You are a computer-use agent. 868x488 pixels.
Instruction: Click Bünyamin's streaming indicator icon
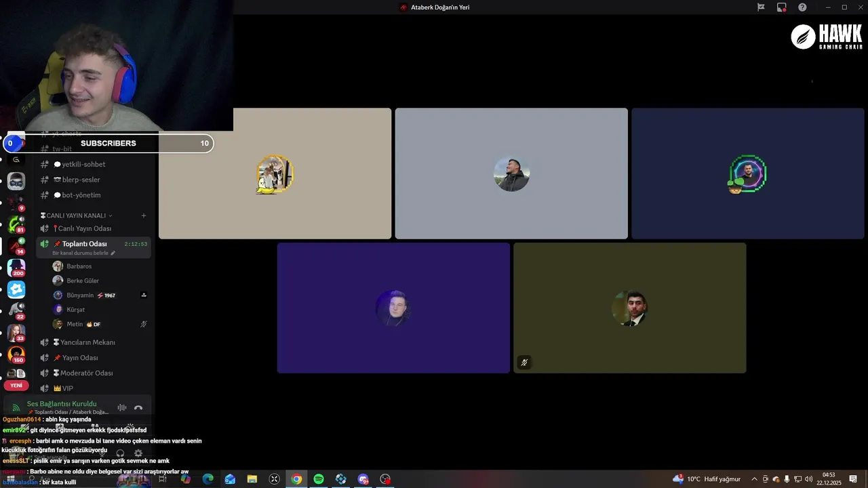[144, 296]
